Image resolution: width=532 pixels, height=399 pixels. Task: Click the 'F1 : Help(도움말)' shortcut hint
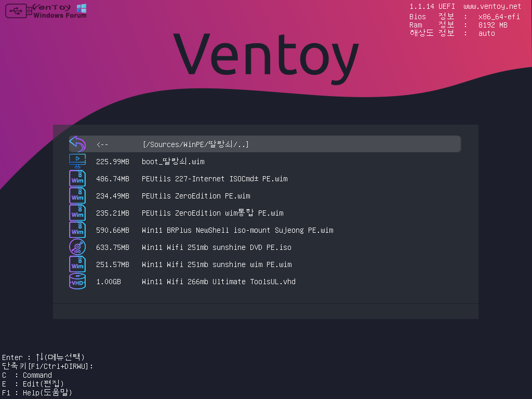point(37,393)
